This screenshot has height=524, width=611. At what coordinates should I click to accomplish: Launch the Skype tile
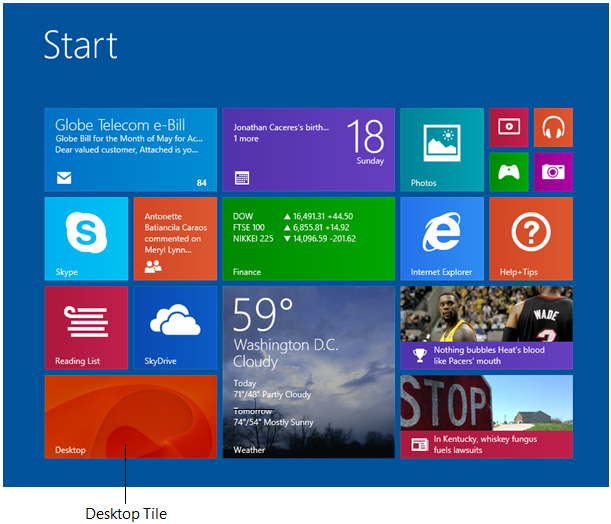86,238
